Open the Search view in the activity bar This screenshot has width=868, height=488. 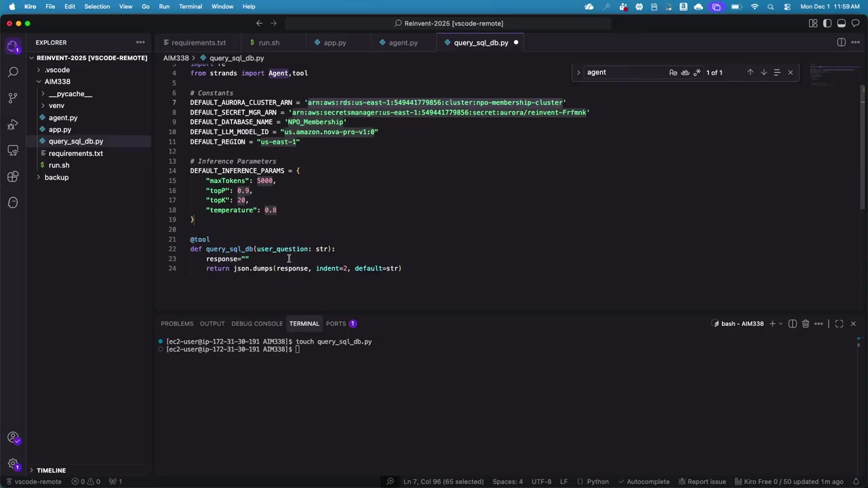pyautogui.click(x=13, y=70)
